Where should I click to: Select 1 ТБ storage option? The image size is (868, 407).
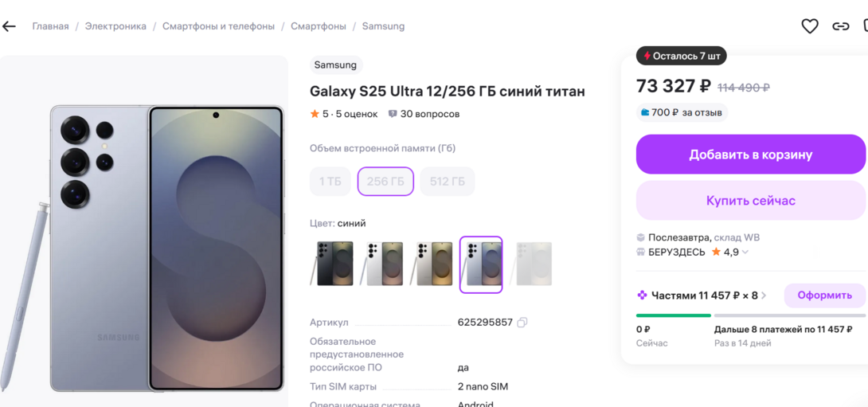click(330, 182)
